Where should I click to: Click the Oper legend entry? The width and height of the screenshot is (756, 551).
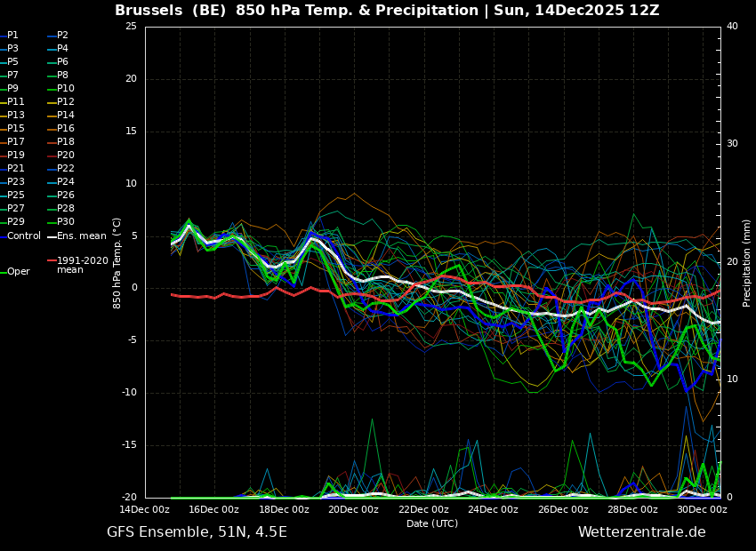coord(18,272)
